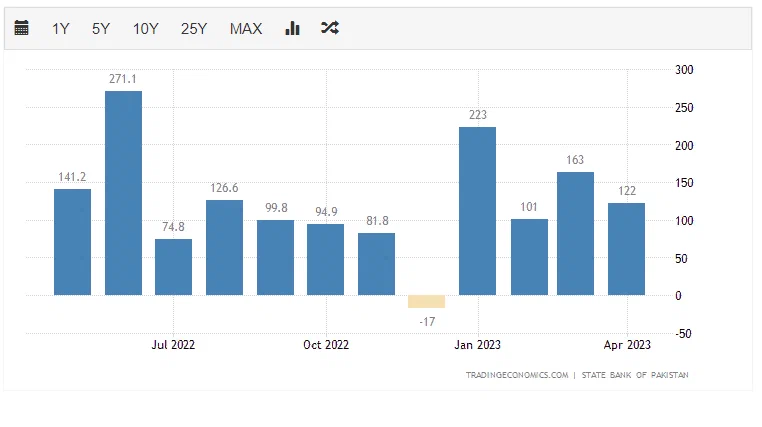762x427 pixels.
Task: Select the negative -17 bar
Action: [426, 301]
